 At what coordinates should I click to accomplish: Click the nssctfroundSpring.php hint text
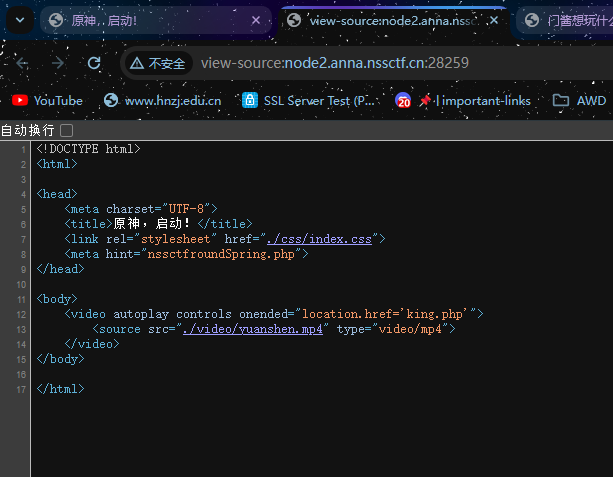[221, 254]
